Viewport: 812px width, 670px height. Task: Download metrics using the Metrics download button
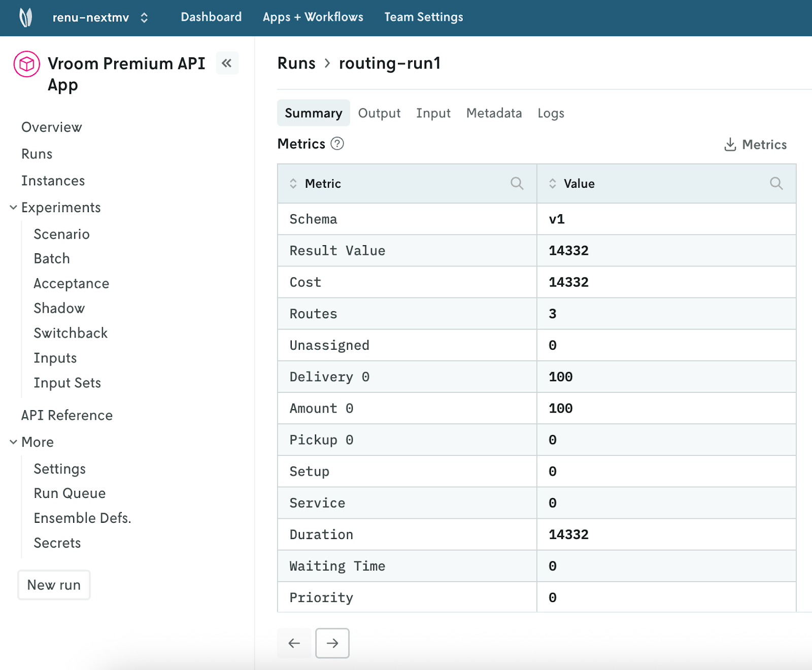pyautogui.click(x=755, y=145)
